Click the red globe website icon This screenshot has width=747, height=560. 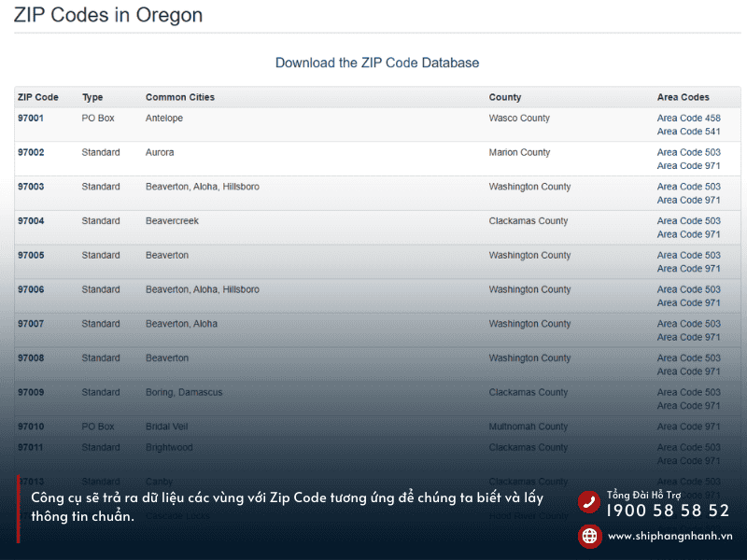point(589,536)
